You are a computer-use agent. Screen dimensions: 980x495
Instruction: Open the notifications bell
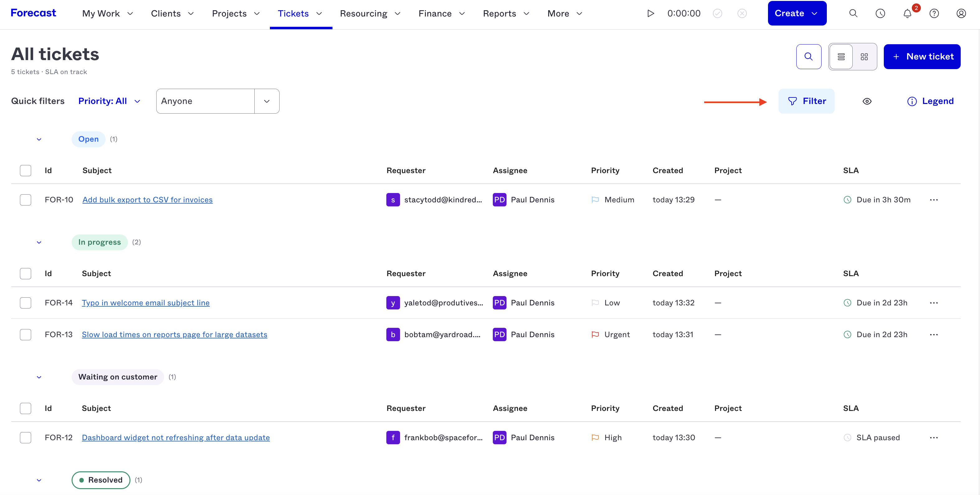[907, 14]
